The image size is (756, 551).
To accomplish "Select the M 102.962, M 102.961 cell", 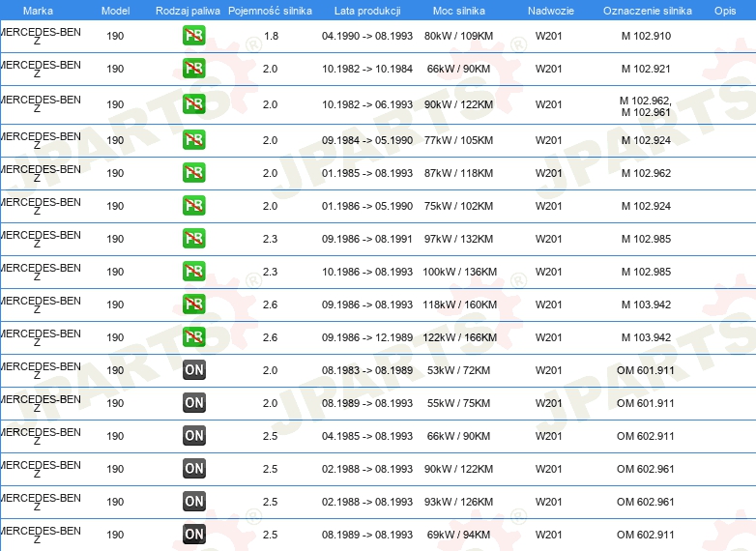I will tap(646, 106).
